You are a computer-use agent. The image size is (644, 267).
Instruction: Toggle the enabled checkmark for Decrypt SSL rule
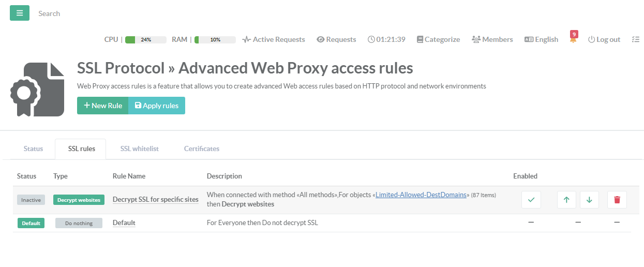point(531,200)
